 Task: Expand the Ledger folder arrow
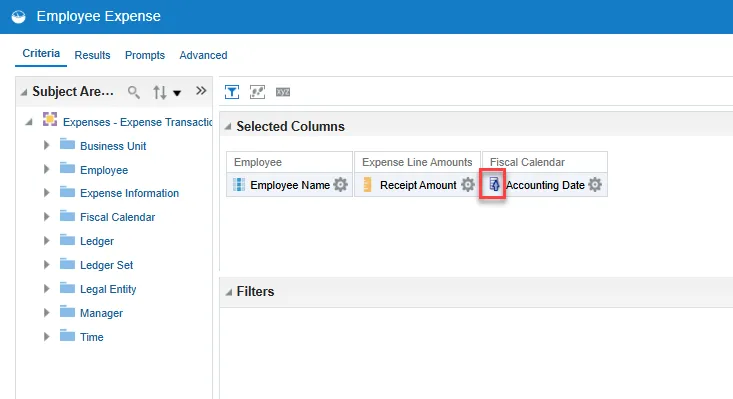point(46,241)
